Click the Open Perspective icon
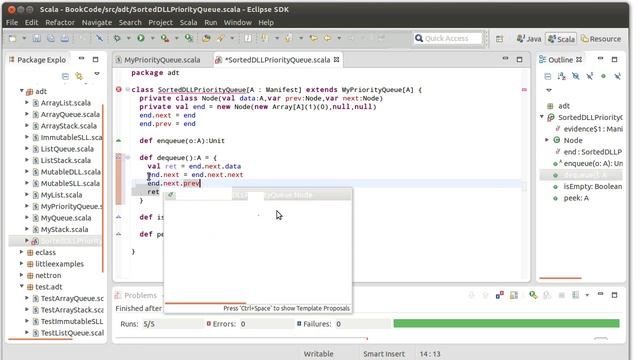 click(x=500, y=39)
